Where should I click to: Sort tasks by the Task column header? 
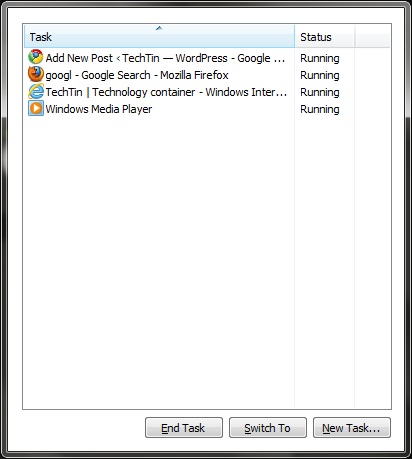click(159, 36)
